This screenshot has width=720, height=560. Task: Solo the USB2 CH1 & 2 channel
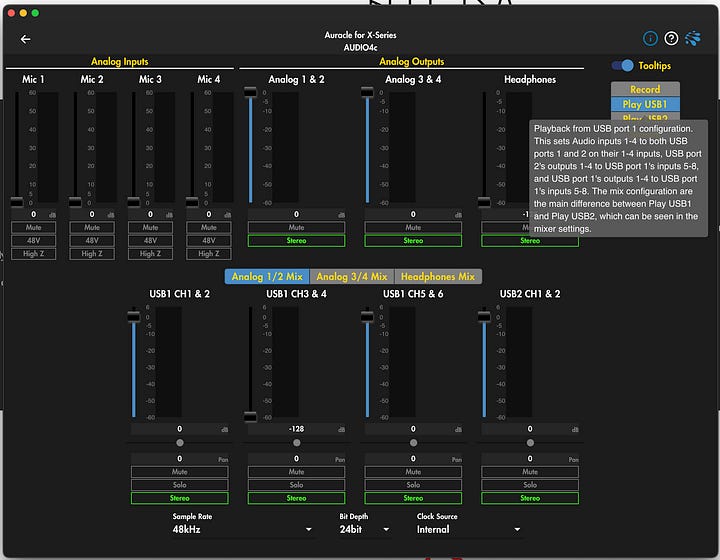click(x=530, y=485)
